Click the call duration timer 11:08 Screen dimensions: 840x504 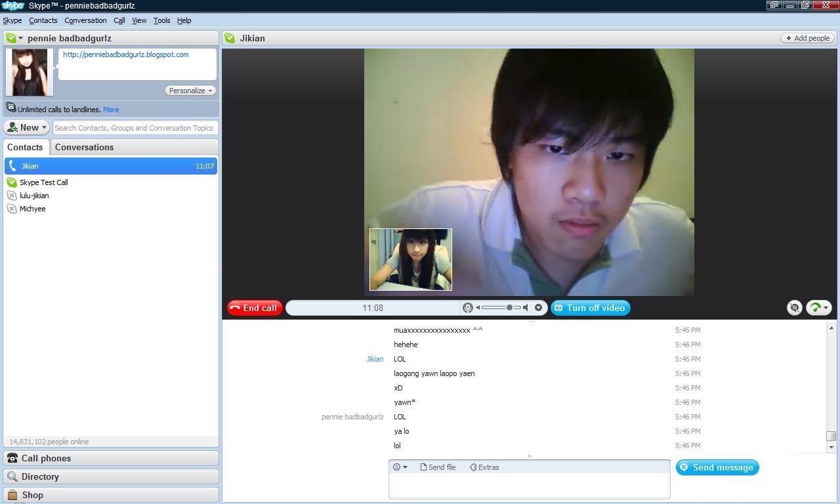click(373, 308)
